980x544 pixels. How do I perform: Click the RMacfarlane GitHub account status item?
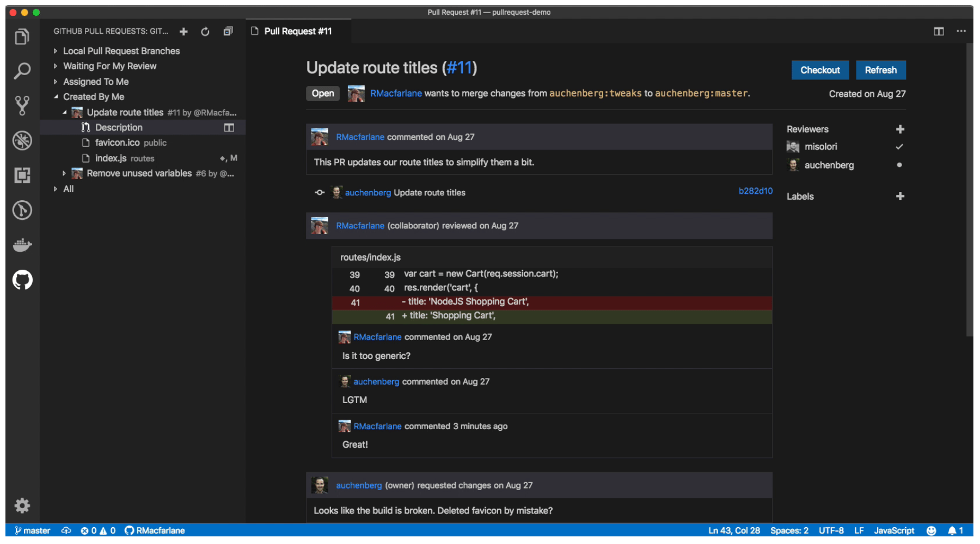(x=155, y=530)
